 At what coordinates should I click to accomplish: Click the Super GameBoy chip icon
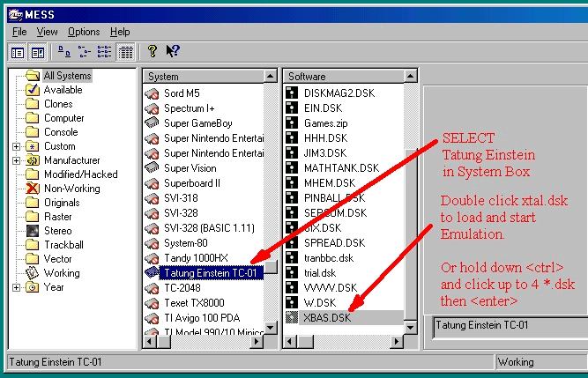pos(152,122)
